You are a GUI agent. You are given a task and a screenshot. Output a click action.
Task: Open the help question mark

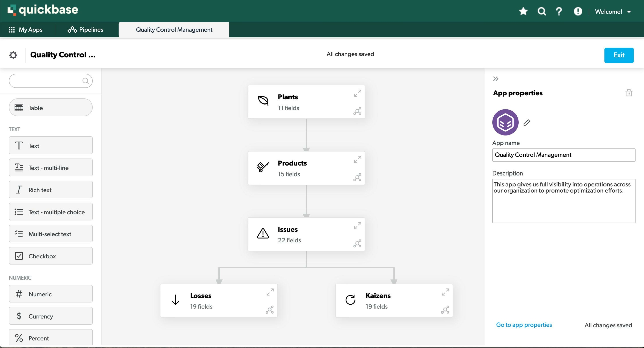pyautogui.click(x=559, y=11)
